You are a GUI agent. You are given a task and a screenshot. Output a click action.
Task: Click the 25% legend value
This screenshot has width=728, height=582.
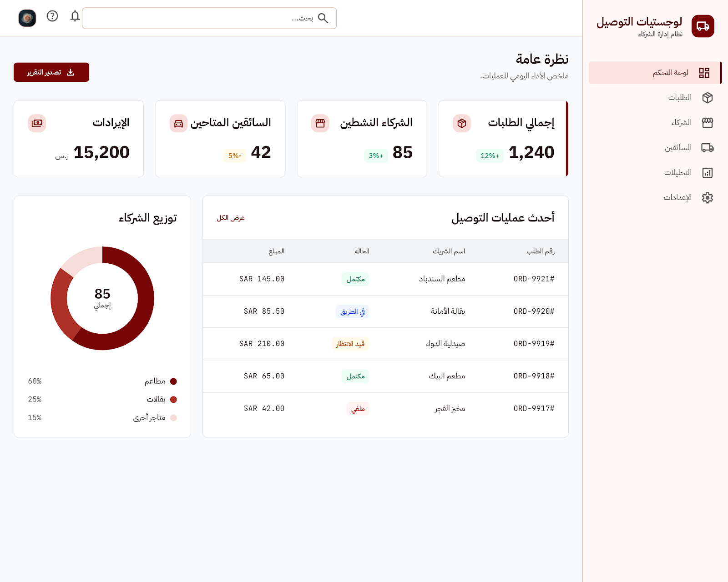35,400
